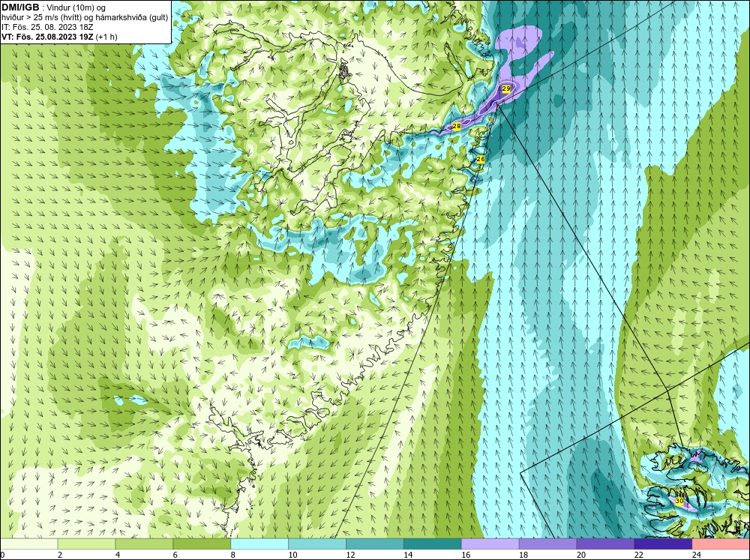Click the legend value "24"

[697, 555]
